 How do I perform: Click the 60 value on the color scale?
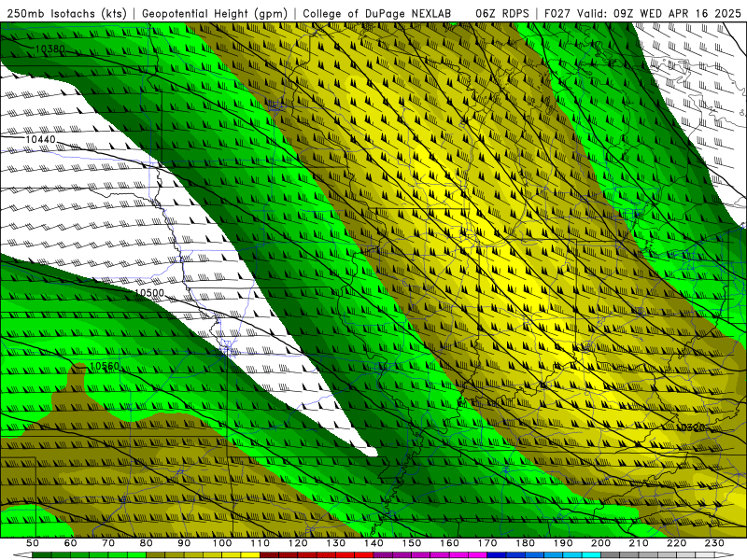[71, 543]
